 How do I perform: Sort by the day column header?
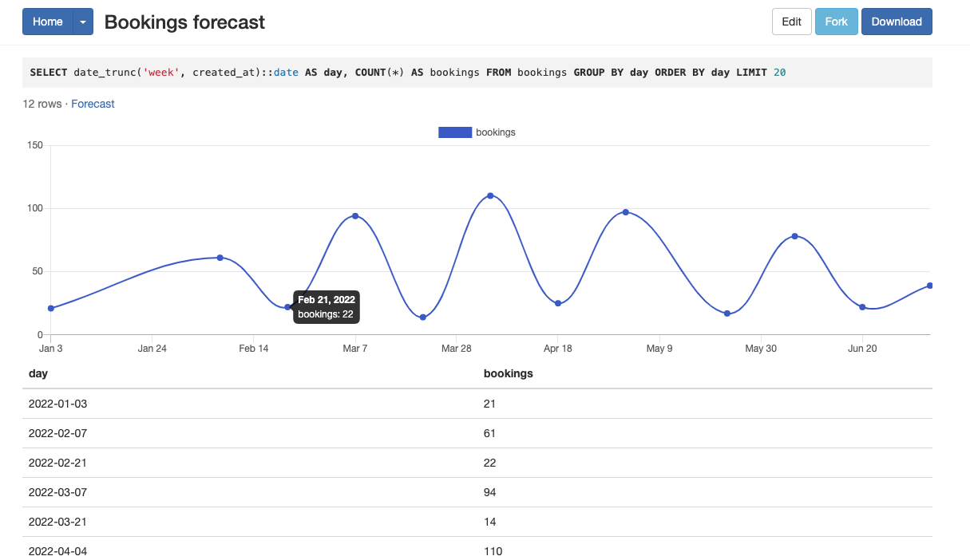click(38, 373)
